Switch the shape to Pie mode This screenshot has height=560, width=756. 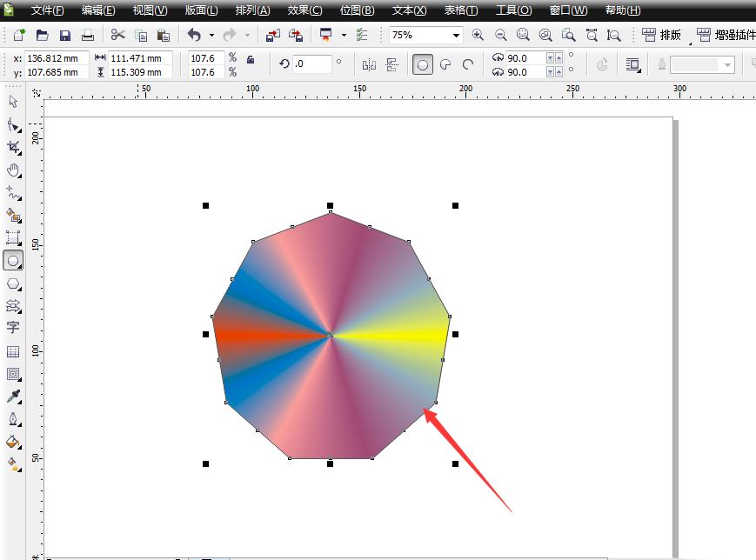pos(445,63)
